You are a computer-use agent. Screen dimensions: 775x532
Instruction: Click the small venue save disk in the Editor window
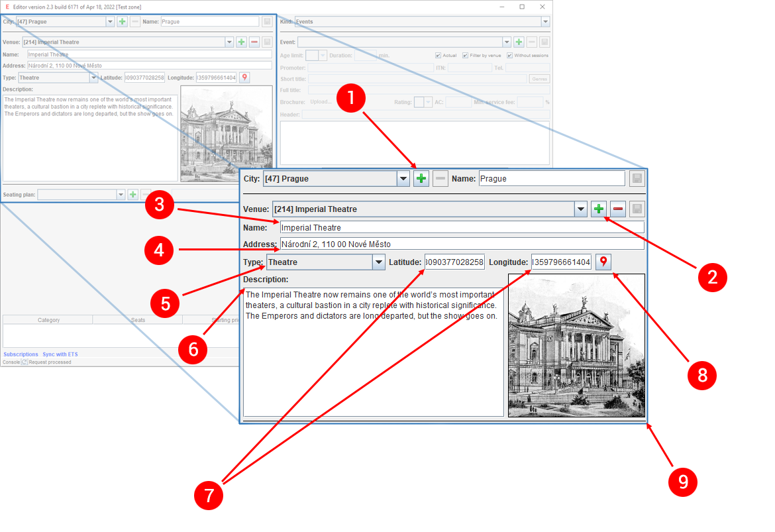click(267, 42)
